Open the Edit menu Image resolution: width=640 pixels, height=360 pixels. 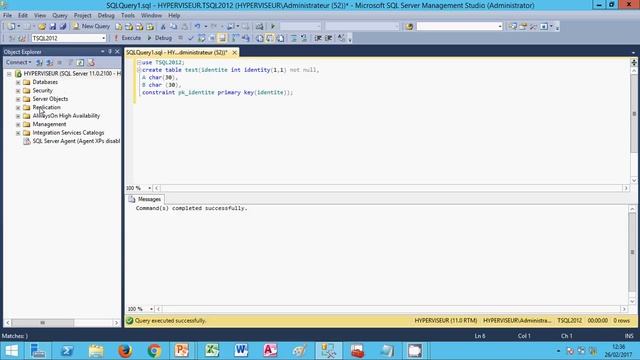23,16
